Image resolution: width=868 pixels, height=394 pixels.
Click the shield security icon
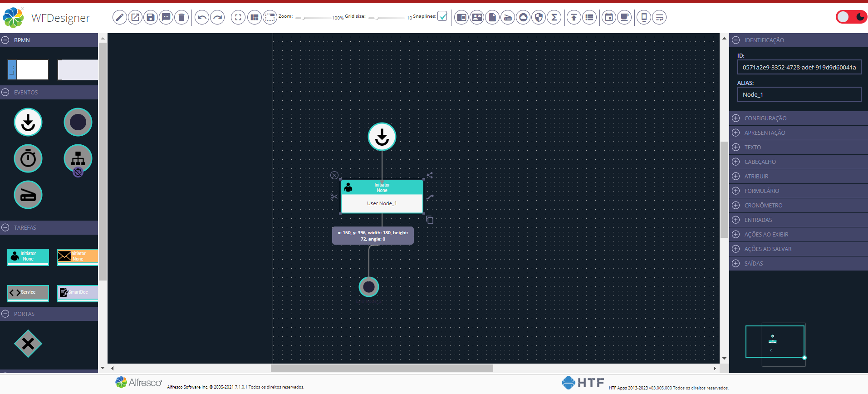coord(539,18)
